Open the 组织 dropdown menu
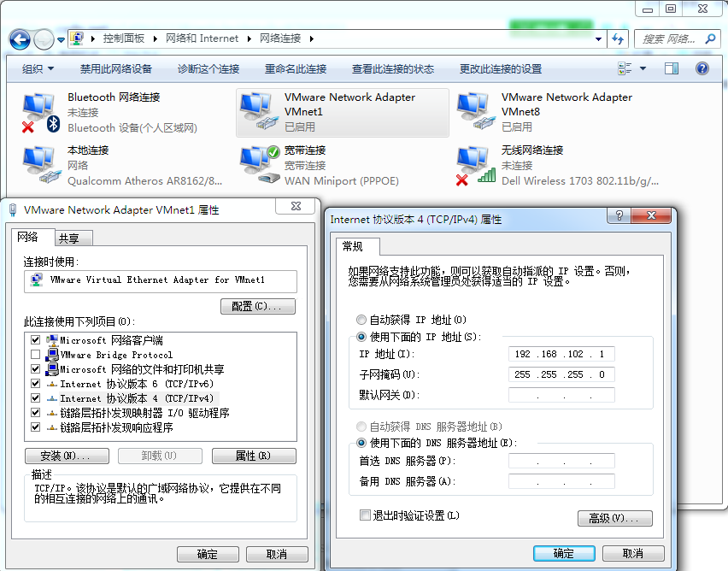This screenshot has height=571, width=728. [x=38, y=69]
